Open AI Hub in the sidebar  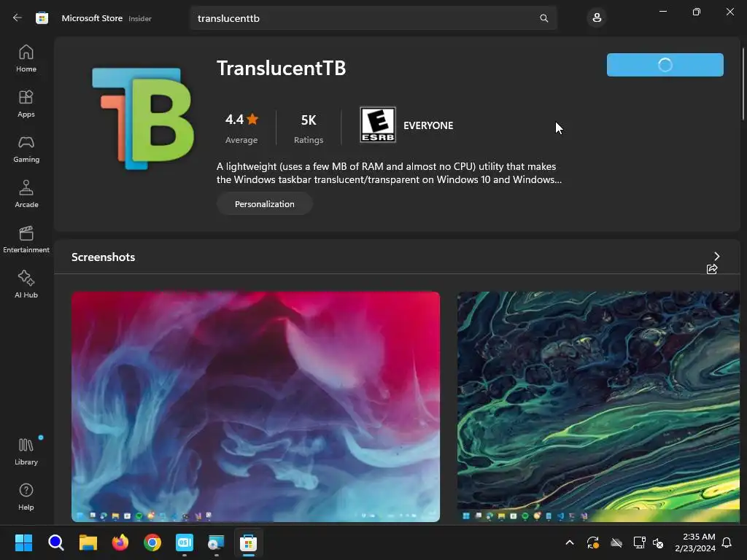(x=26, y=284)
